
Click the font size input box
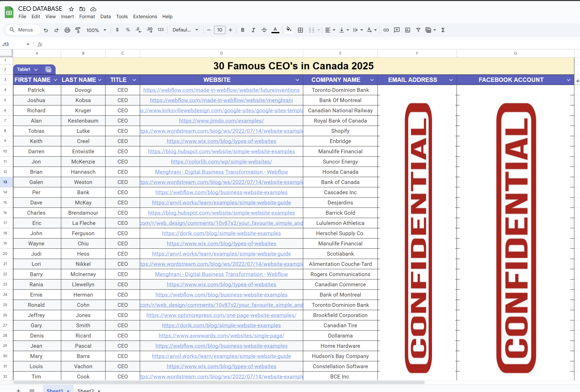pos(219,30)
